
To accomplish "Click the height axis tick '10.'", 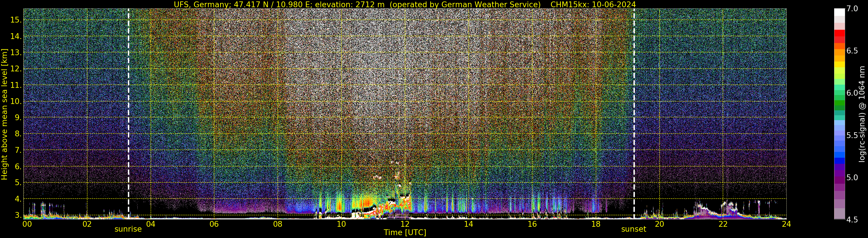I will coord(16,101).
